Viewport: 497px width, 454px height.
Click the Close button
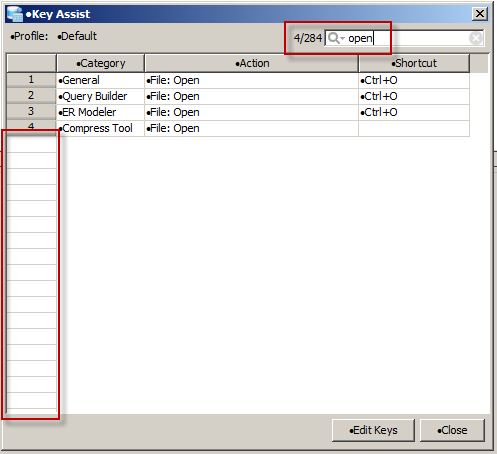click(x=452, y=430)
